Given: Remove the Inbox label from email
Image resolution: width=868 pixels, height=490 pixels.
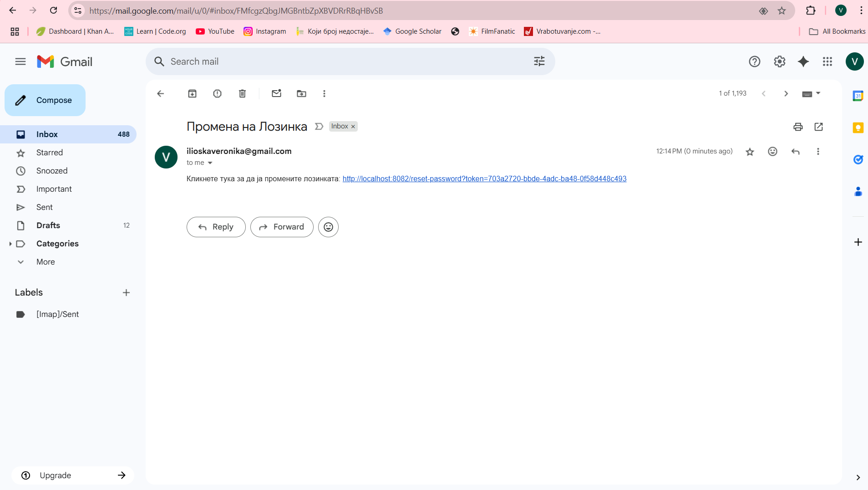Looking at the screenshot, I should [x=353, y=127].
